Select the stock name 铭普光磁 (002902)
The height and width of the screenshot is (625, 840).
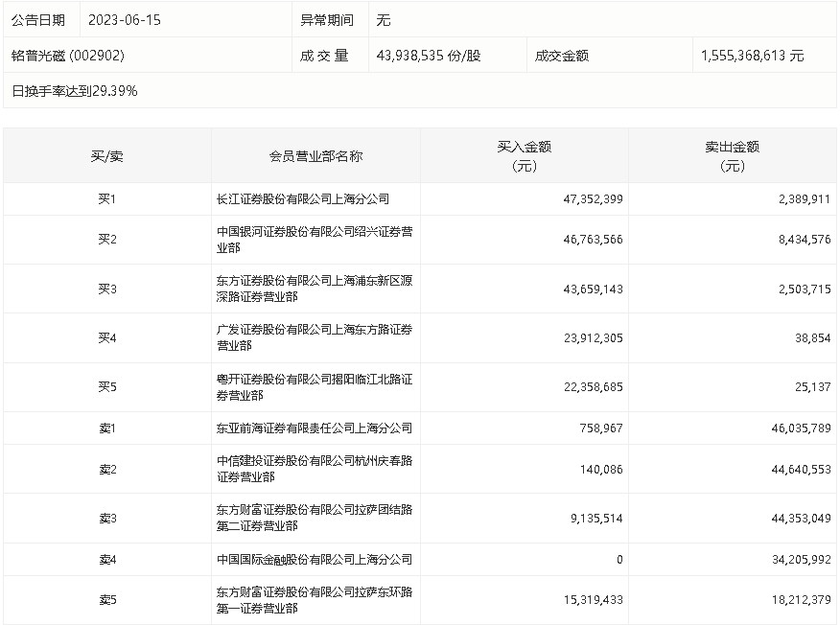pyautogui.click(x=68, y=56)
